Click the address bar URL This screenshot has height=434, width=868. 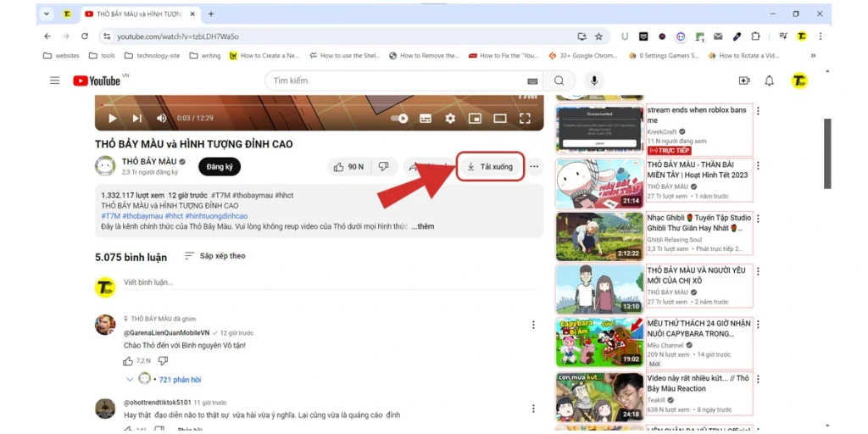coord(178,36)
